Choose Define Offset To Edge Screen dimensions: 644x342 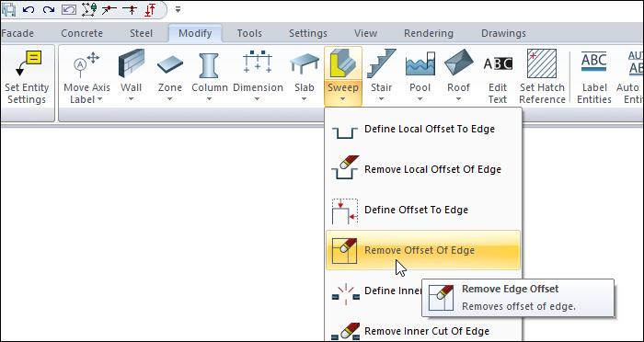[423, 210]
